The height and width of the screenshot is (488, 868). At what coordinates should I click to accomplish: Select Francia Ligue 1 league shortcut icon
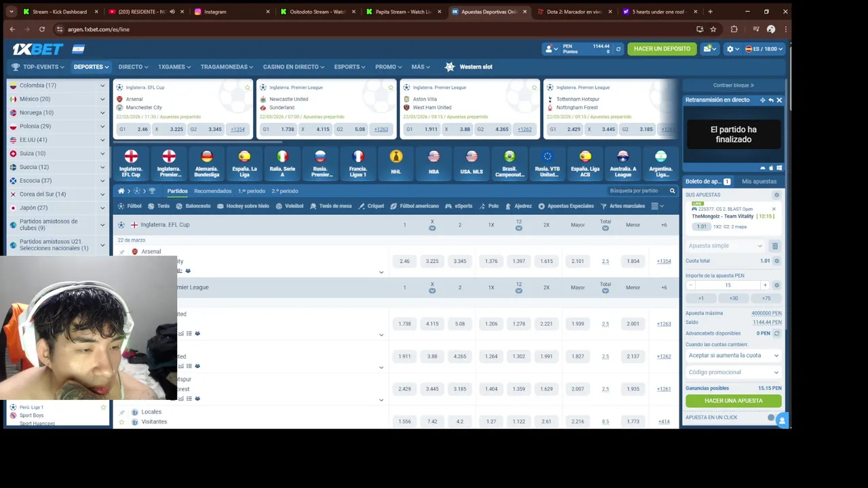358,163
